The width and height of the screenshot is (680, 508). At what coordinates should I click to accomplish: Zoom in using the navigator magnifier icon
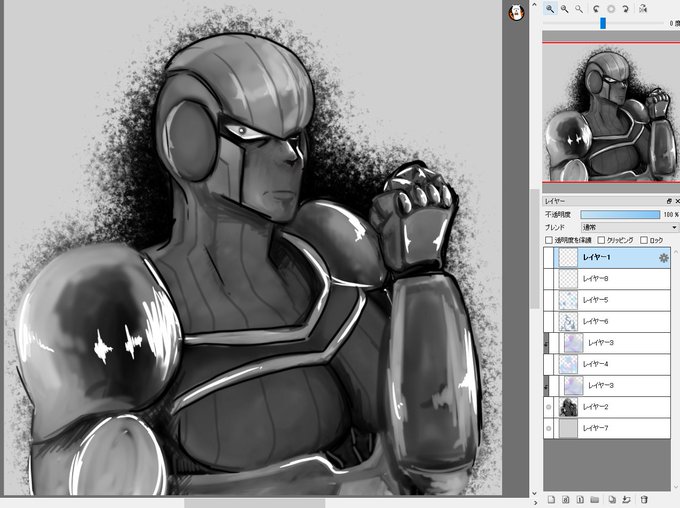click(x=550, y=9)
